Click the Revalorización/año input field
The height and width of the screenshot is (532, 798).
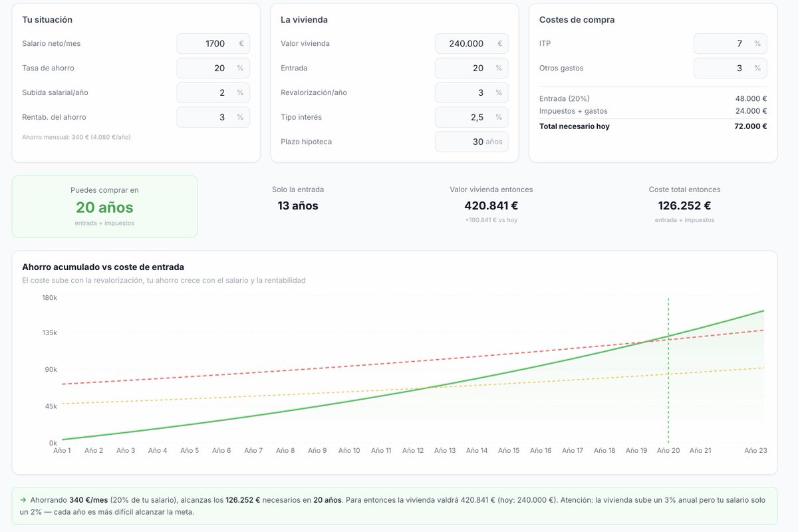(x=471, y=93)
